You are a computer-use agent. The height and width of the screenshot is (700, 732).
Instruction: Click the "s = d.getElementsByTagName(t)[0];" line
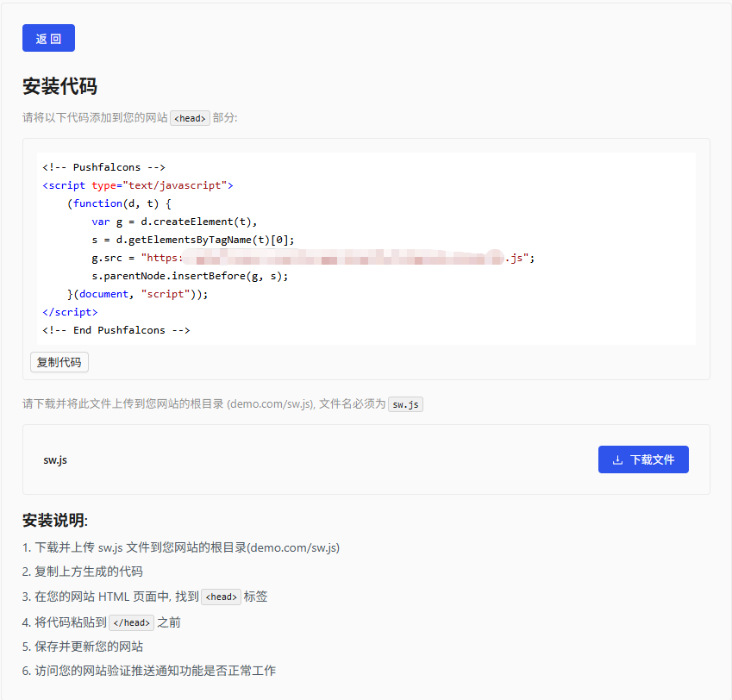(x=193, y=240)
